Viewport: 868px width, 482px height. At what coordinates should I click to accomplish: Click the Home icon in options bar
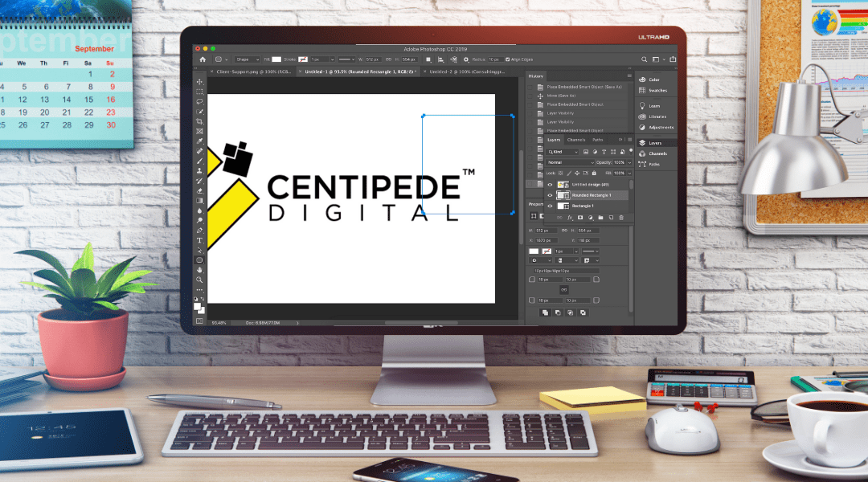[x=203, y=59]
